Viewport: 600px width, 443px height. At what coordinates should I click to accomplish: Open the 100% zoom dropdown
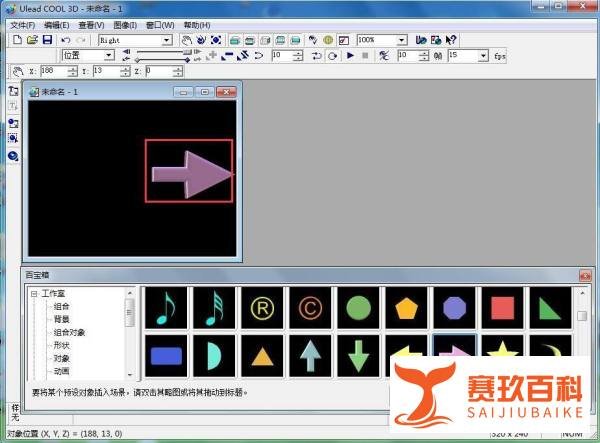click(x=401, y=40)
